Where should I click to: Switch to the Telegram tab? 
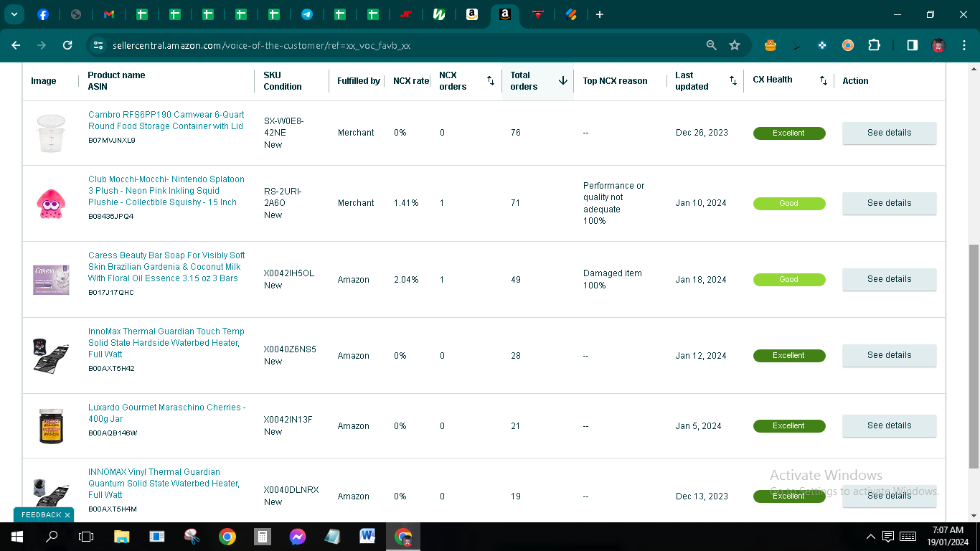(x=307, y=14)
